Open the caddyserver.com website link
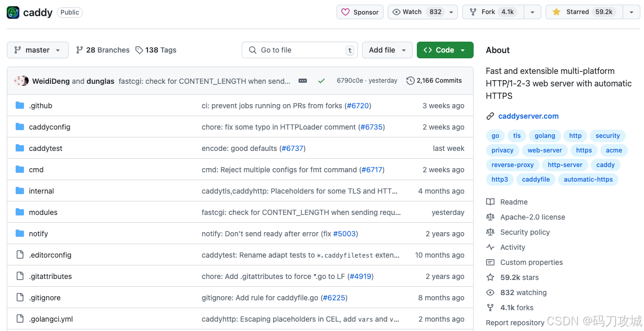The width and height of the screenshot is (644, 331). 528,116
